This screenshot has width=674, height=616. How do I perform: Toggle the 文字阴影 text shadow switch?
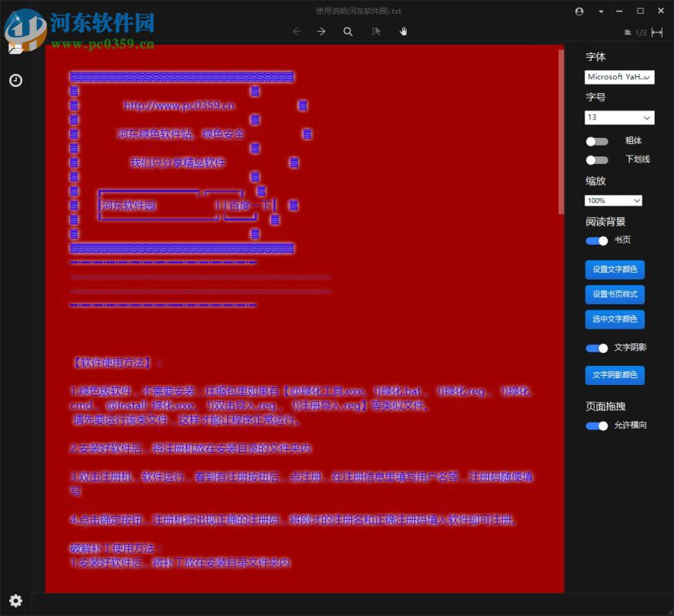click(596, 348)
